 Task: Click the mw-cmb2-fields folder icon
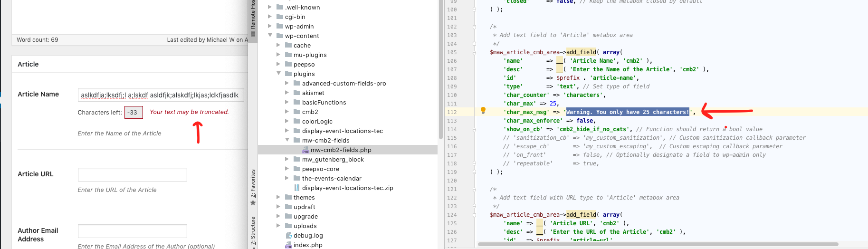pos(297,140)
